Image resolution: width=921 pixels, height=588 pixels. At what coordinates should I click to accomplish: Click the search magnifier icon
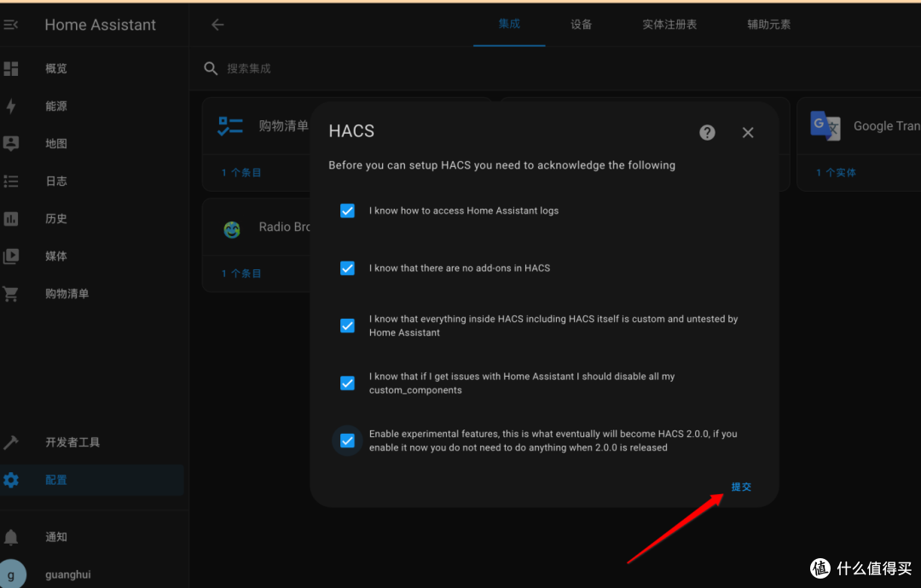[211, 69]
